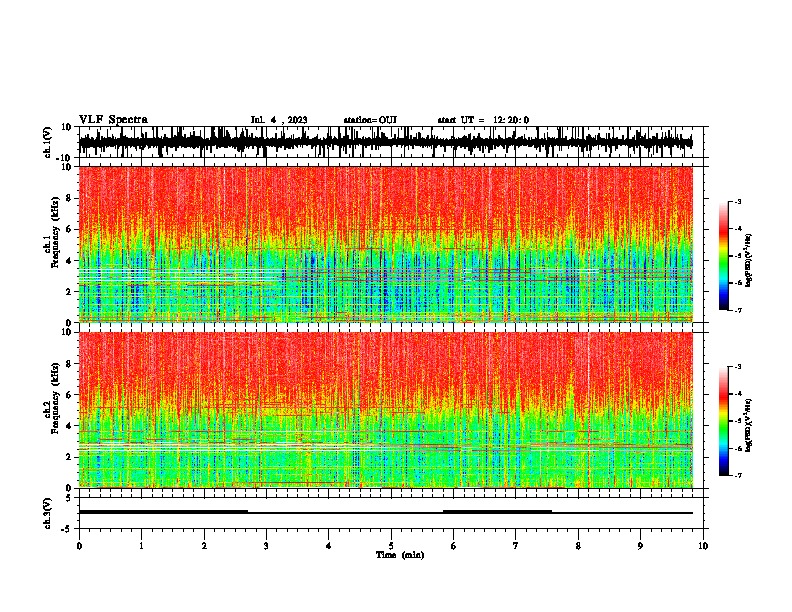Click the ch.2 spectrogram plot
The width and height of the screenshot is (792, 612).
point(386,410)
